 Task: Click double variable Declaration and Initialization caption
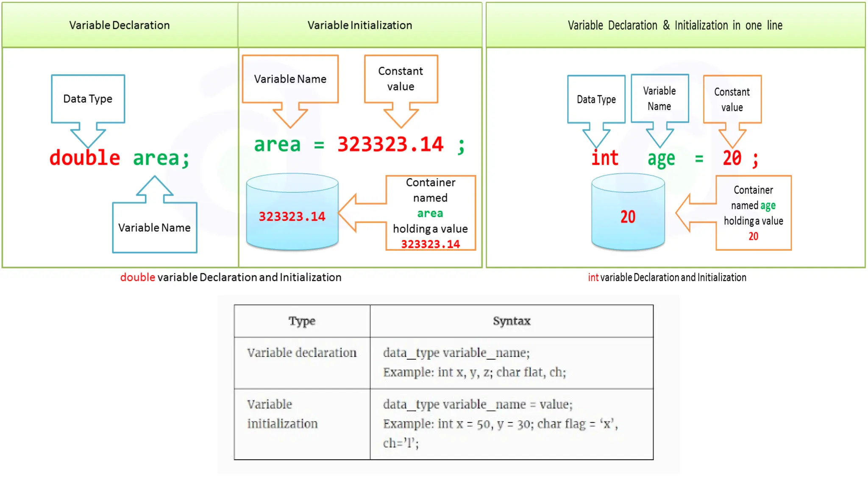tap(231, 277)
